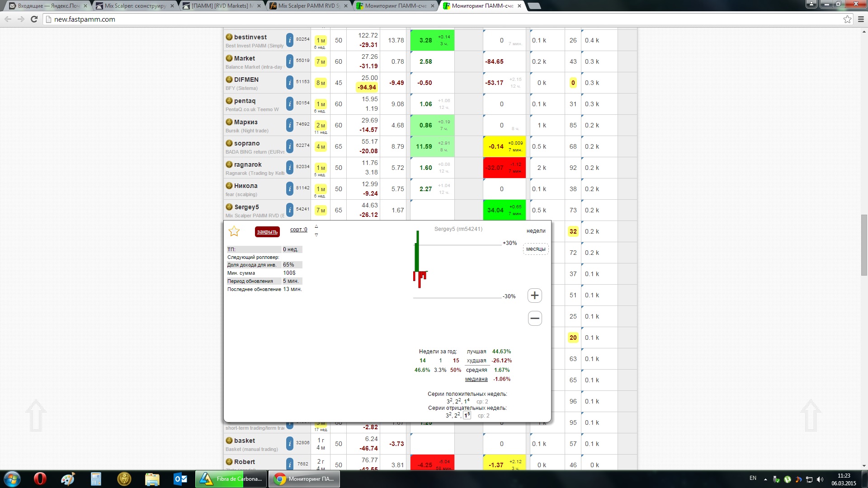Open Outlook from taskbar
The width and height of the screenshot is (868, 488).
coord(180,479)
